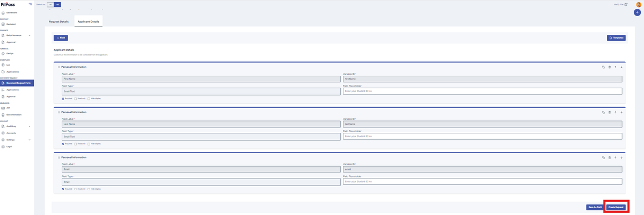Toggle Hide display checkbox for First Name

[89, 98]
